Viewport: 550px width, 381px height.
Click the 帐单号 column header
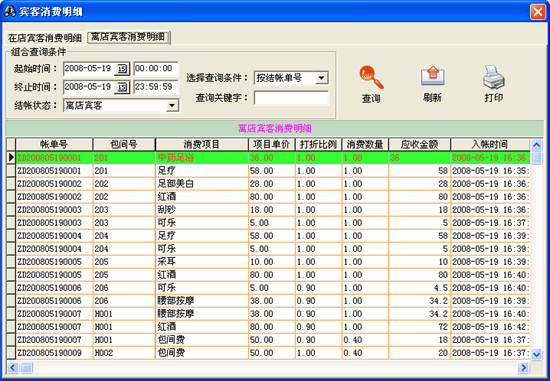pyautogui.click(x=54, y=144)
